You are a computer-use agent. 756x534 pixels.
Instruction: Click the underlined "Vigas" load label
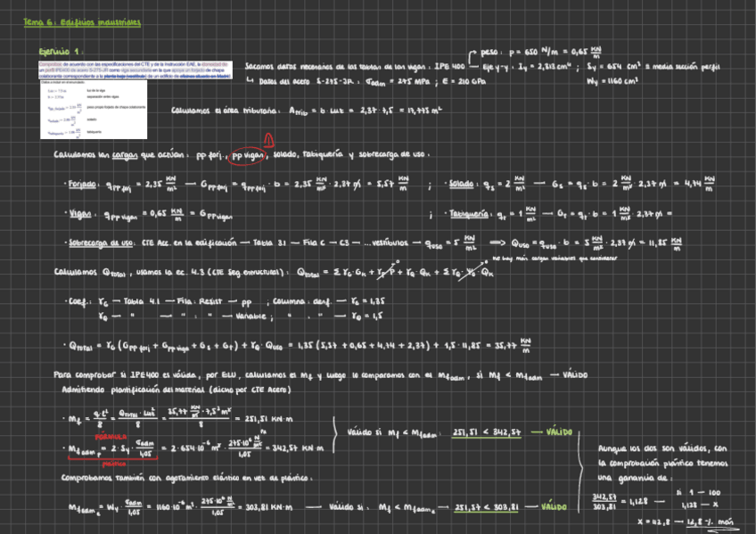(77, 214)
